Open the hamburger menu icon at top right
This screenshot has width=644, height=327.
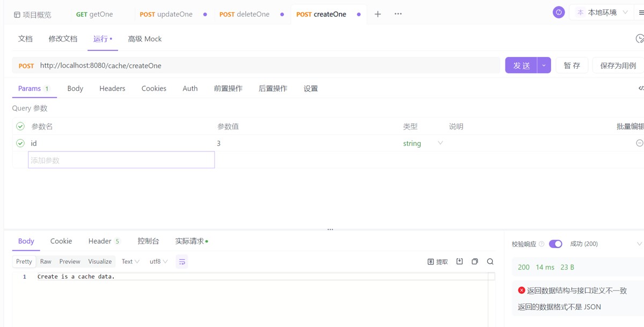click(641, 12)
